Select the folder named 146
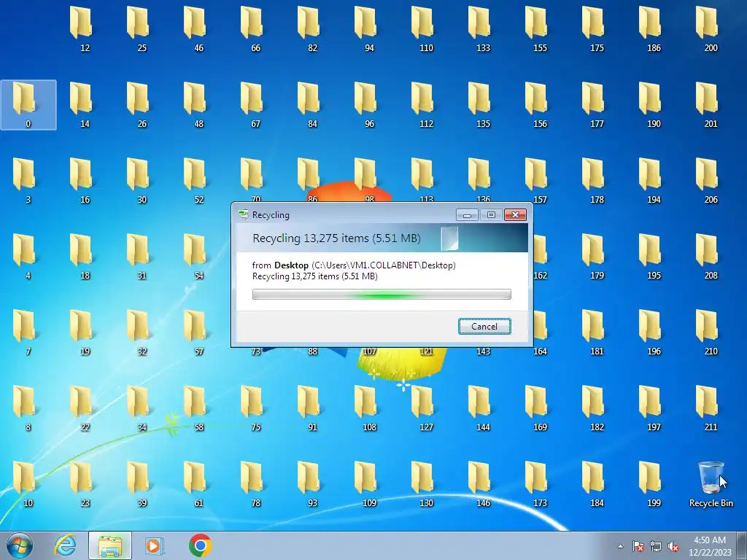Viewport: 747px width, 560px height. [483, 483]
